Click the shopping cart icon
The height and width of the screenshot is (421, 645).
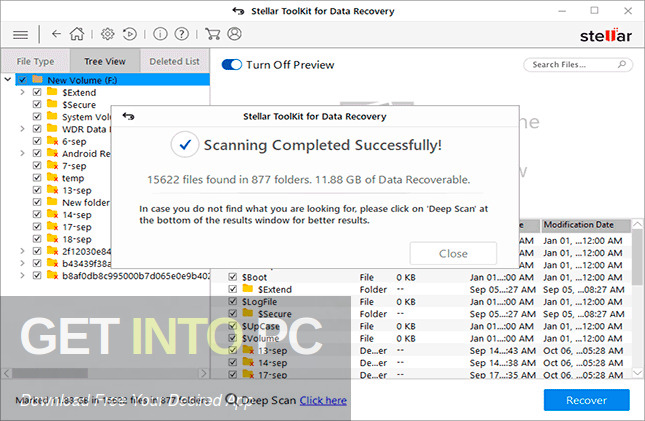[212, 34]
